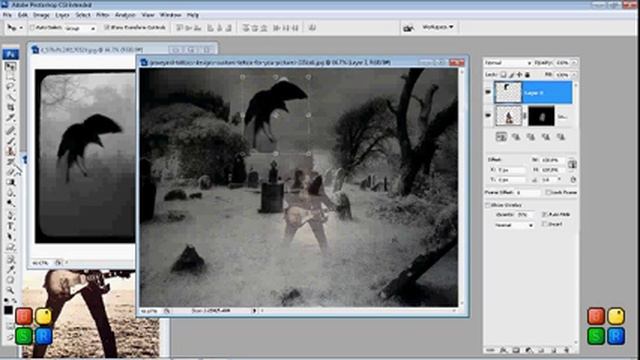This screenshot has height=360, width=640.
Task: Open the Layer menu
Action: [62, 15]
